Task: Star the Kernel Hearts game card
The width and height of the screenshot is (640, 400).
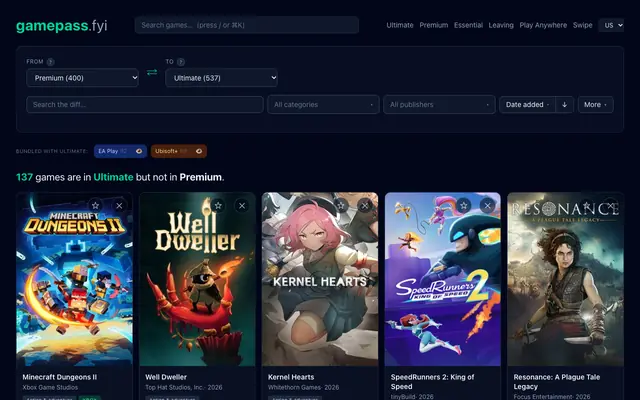Action: click(341, 205)
